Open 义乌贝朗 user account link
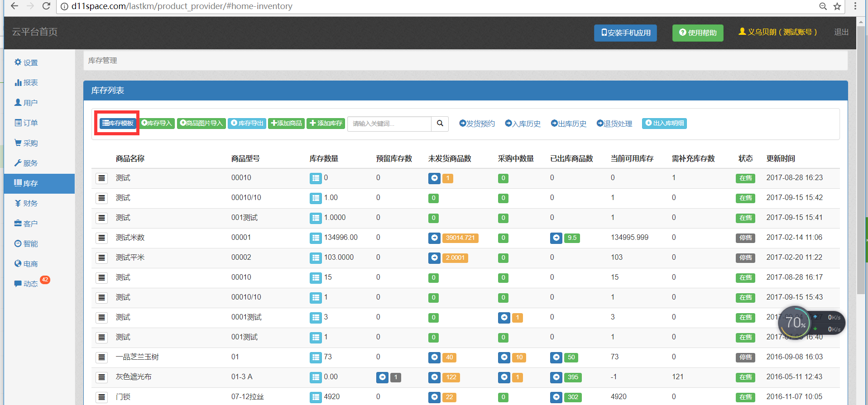The height and width of the screenshot is (405, 868). pyautogui.click(x=777, y=32)
